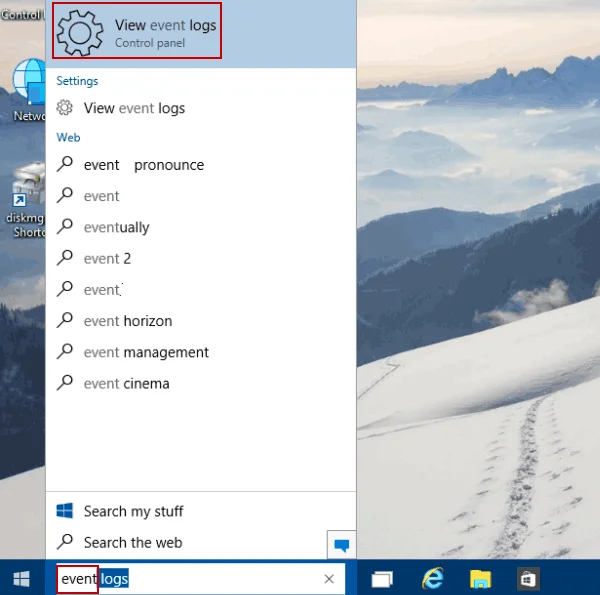Open the Store from the taskbar
Viewport: 600px width, 595px height.
(x=528, y=579)
